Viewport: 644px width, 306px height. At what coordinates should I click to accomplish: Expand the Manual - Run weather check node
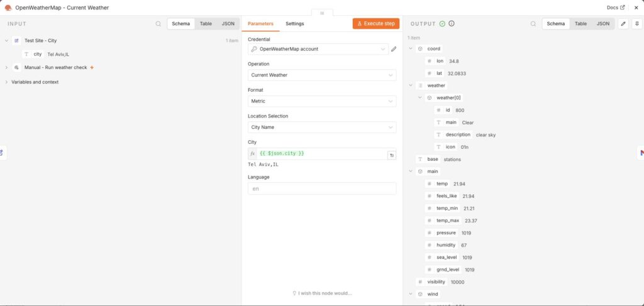6,67
